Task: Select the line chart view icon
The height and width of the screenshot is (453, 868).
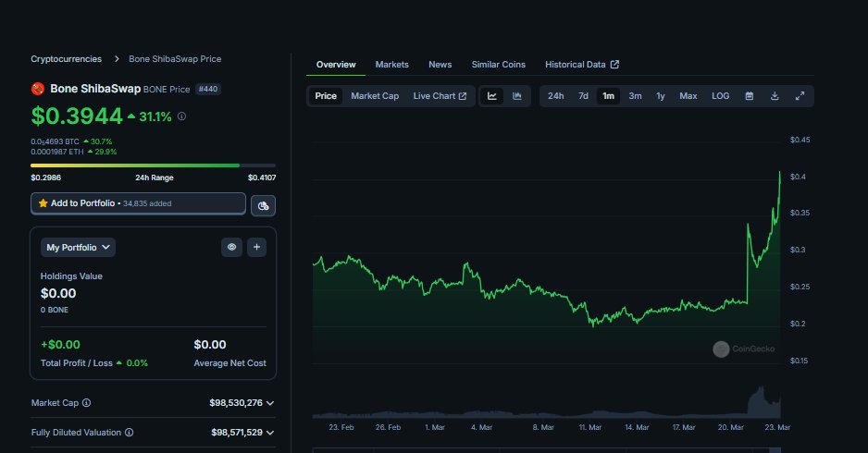Action: coord(491,96)
